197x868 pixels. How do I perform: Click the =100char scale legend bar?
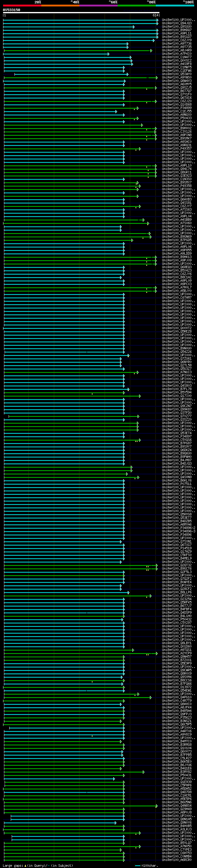pos(137,866)
